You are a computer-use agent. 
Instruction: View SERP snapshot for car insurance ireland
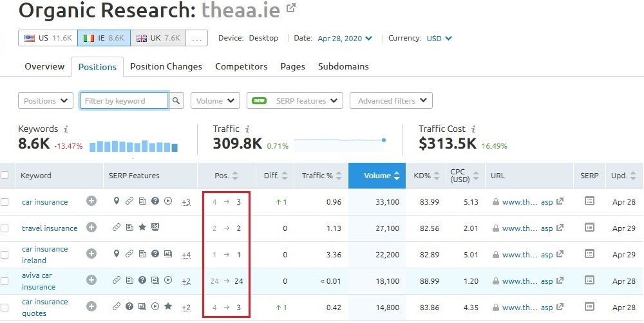click(x=589, y=254)
